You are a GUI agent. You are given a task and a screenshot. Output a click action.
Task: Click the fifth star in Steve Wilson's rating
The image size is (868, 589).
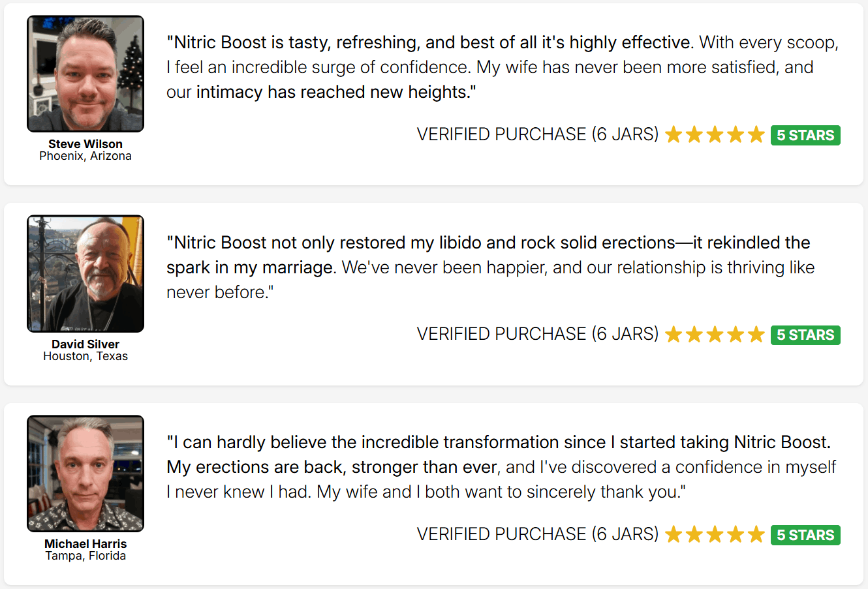[x=756, y=135]
